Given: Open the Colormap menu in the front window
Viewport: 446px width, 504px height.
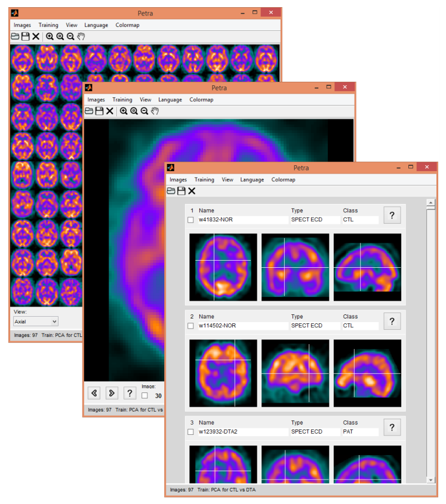Looking at the screenshot, I should [283, 180].
